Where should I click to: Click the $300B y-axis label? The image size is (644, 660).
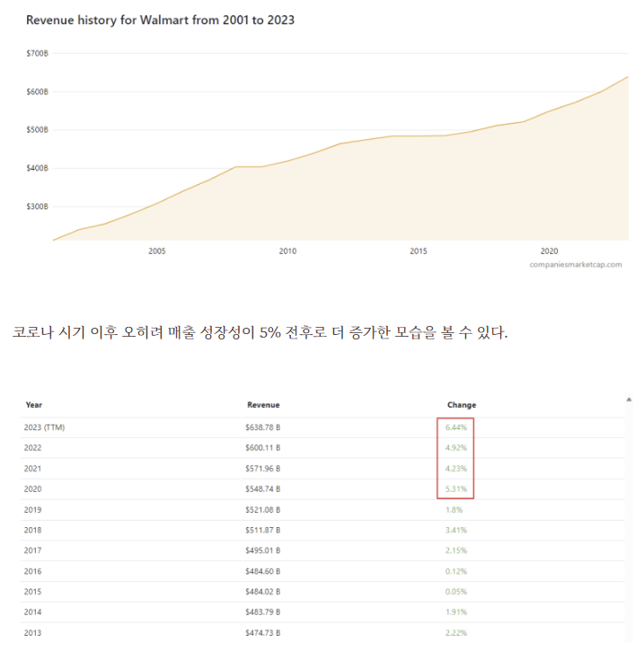38,207
